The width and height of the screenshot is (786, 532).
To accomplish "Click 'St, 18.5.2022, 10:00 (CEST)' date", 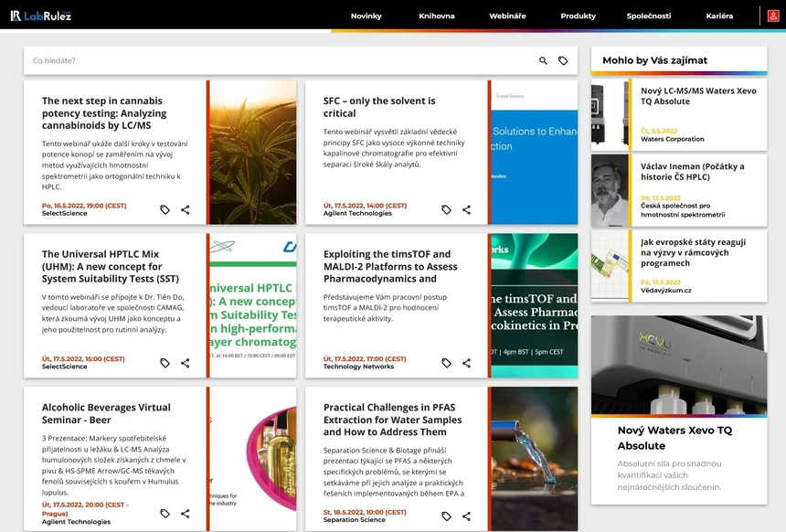I will 365,513.
